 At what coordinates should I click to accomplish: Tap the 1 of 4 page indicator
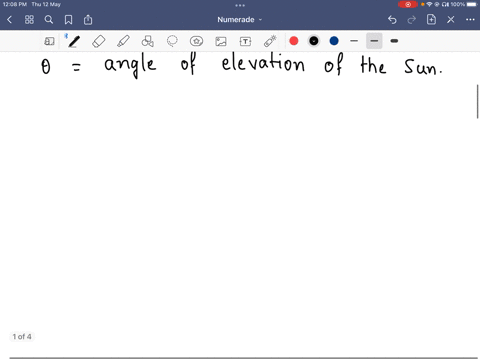[x=22, y=337]
